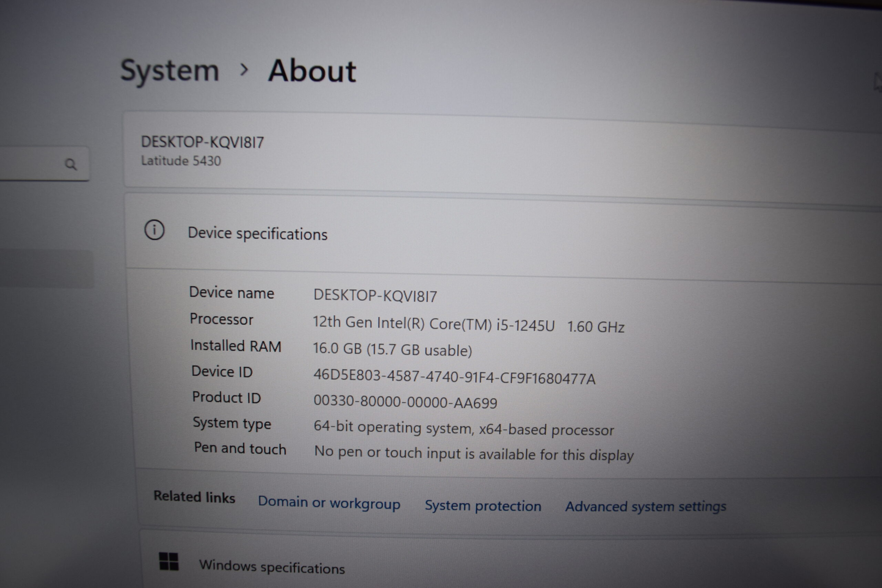Click the System type label
The height and width of the screenshot is (588, 882).
pyautogui.click(x=232, y=424)
